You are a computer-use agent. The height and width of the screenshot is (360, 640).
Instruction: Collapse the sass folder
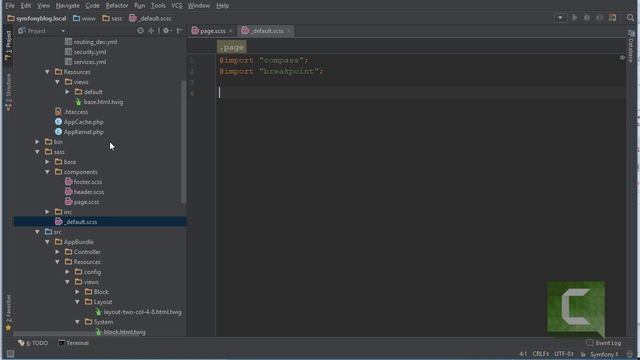38,152
